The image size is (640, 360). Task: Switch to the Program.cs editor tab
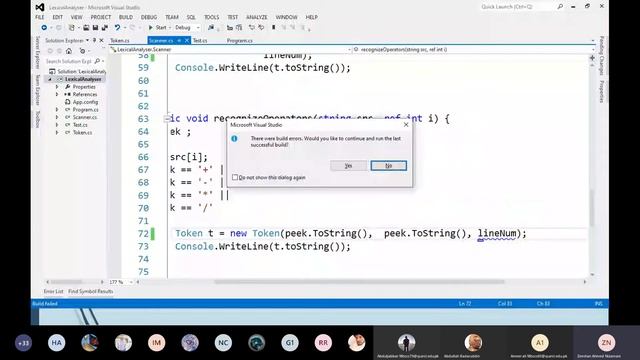pos(240,40)
